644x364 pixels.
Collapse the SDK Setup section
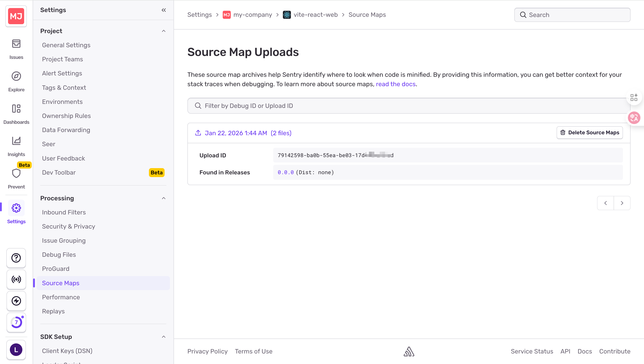(x=164, y=337)
